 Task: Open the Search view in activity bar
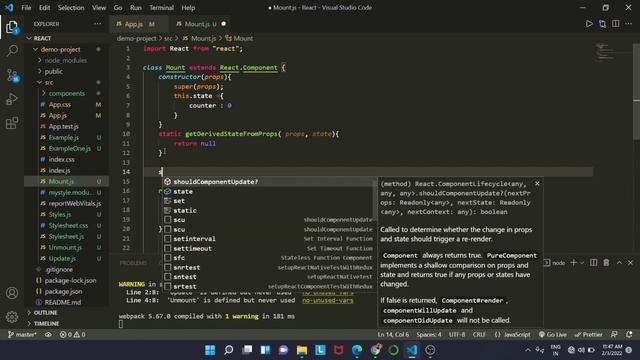click(12, 51)
